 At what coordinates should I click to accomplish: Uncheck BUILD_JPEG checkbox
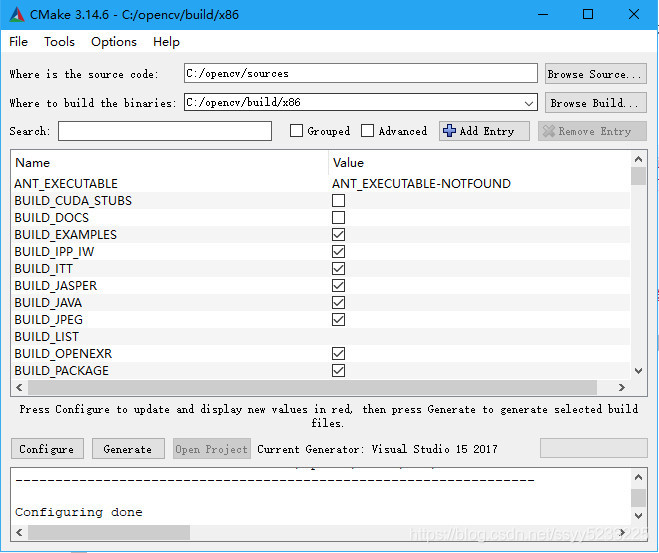point(338,320)
